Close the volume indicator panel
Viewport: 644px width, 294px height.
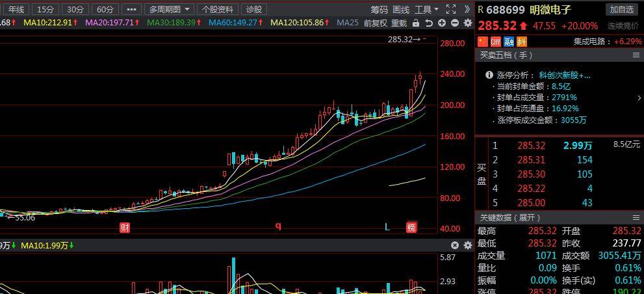(x=455, y=245)
